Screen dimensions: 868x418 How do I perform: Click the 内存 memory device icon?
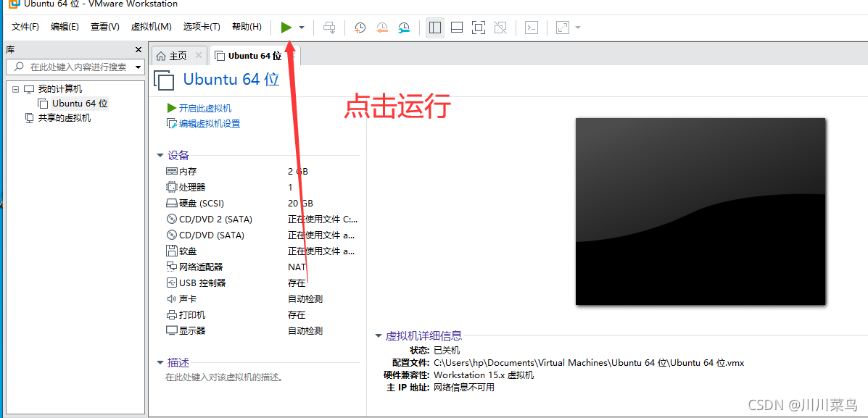point(172,172)
